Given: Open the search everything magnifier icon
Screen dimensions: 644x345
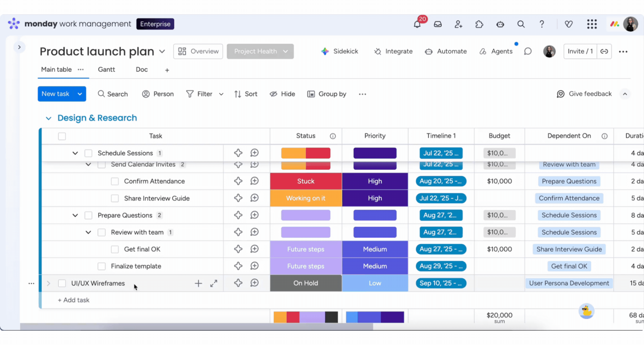Looking at the screenshot, I should [521, 24].
